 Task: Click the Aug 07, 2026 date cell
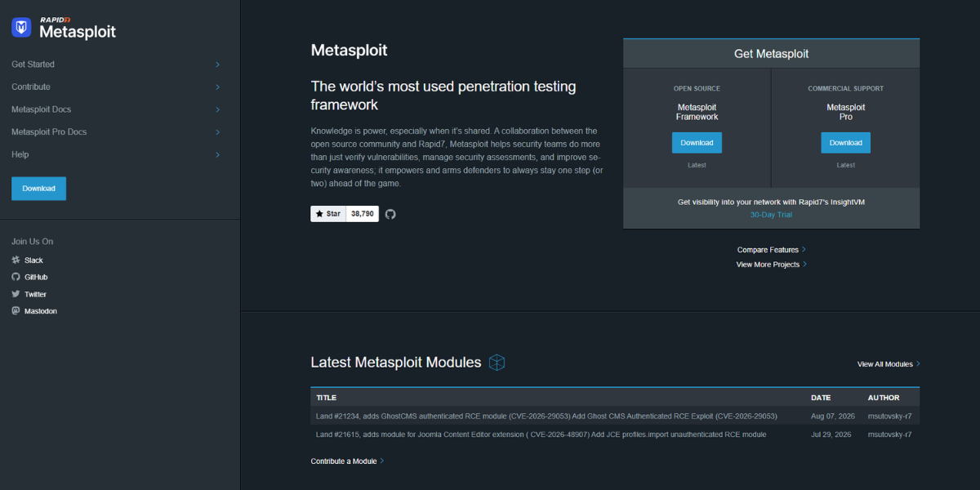(832, 416)
